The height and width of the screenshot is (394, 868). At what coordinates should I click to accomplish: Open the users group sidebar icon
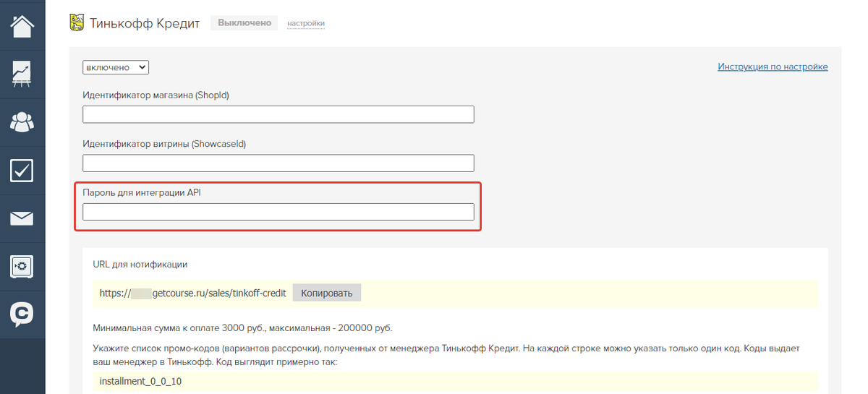22,121
